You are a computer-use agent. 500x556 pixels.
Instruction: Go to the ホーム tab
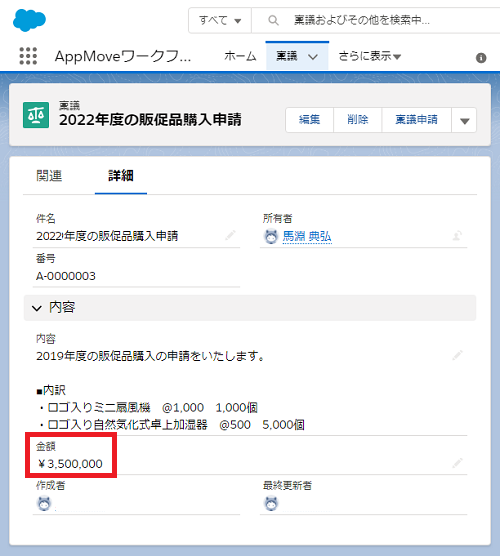pos(240,56)
